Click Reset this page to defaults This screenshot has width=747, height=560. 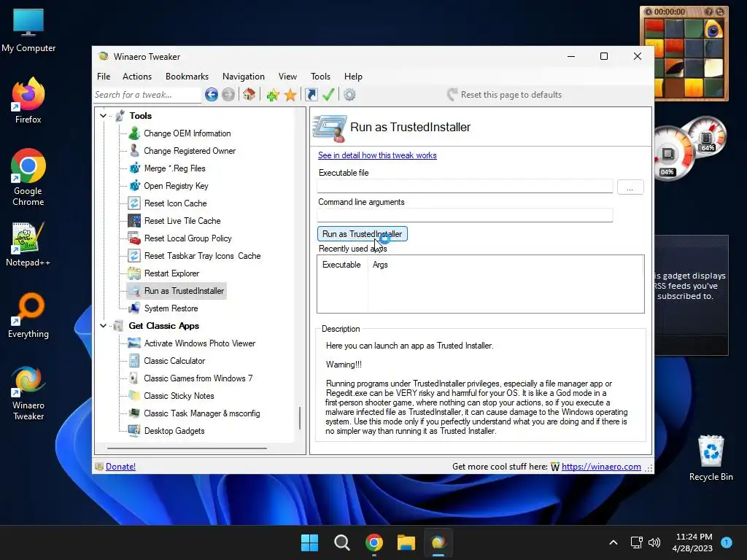(505, 95)
